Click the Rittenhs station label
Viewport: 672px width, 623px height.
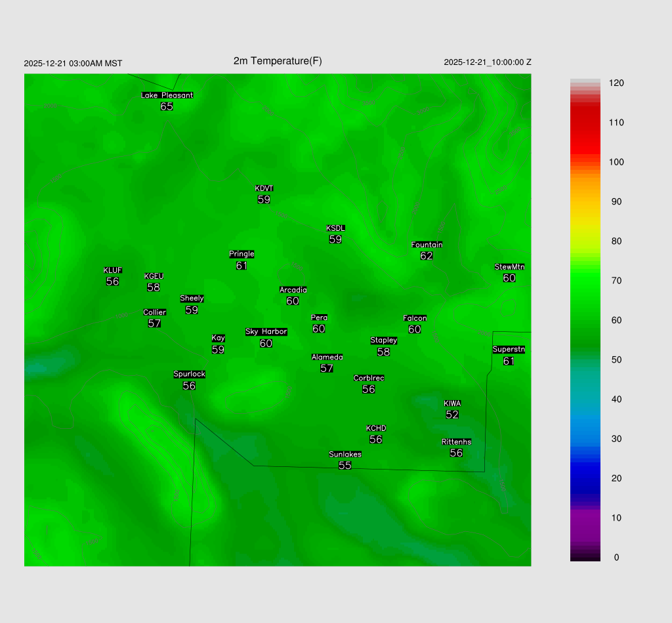coord(456,442)
